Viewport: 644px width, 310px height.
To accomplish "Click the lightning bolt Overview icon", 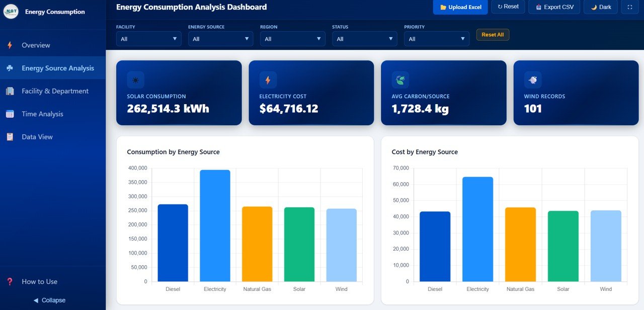I will (x=10, y=45).
